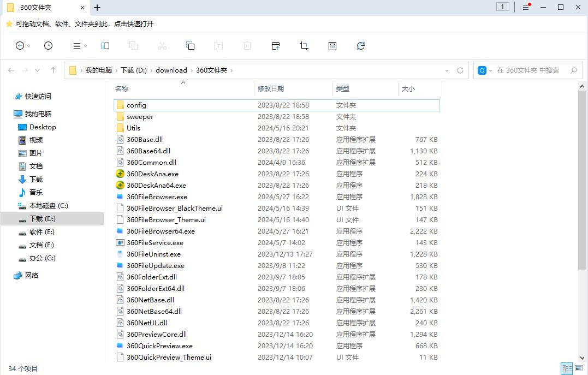Click the screenshot crop tool icon
Screen dimensions: 588x375
pyautogui.click(x=304, y=46)
